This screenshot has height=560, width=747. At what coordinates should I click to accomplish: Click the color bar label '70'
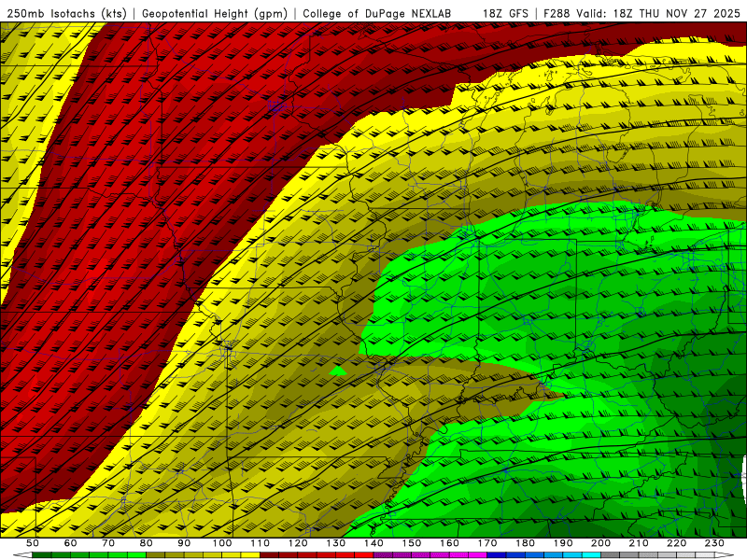(108, 543)
